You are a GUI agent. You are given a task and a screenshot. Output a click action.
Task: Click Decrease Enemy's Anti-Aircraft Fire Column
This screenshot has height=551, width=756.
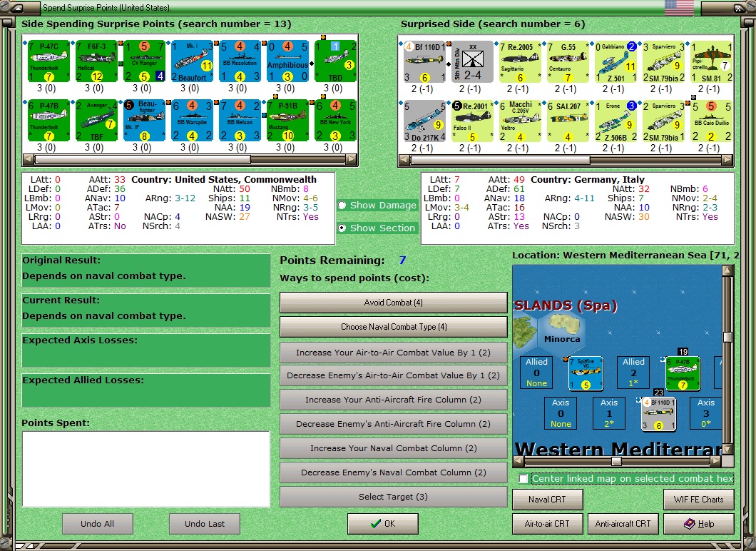coord(394,424)
